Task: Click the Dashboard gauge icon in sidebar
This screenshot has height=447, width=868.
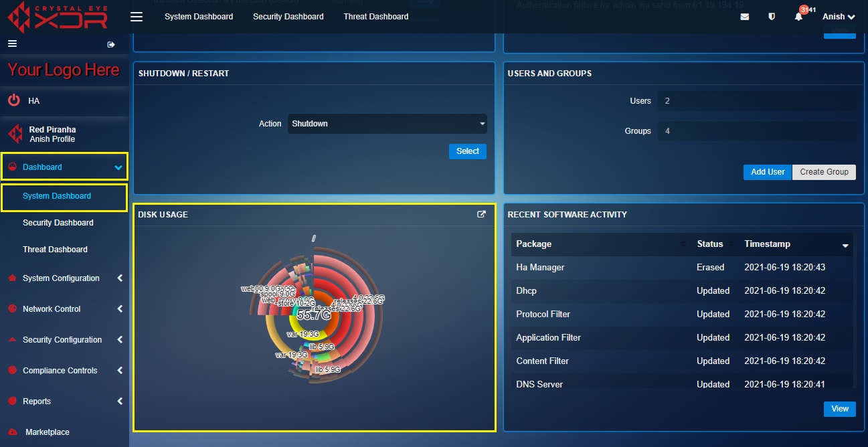Action: [x=13, y=167]
